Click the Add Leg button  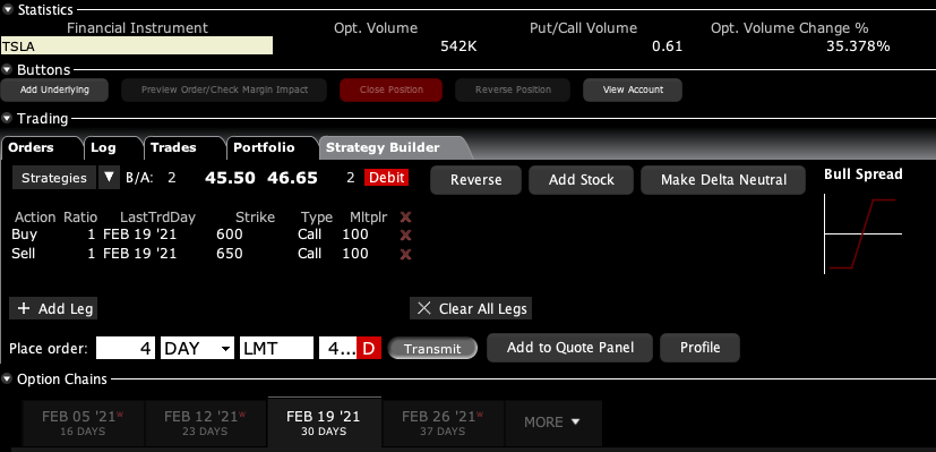pyautogui.click(x=54, y=309)
